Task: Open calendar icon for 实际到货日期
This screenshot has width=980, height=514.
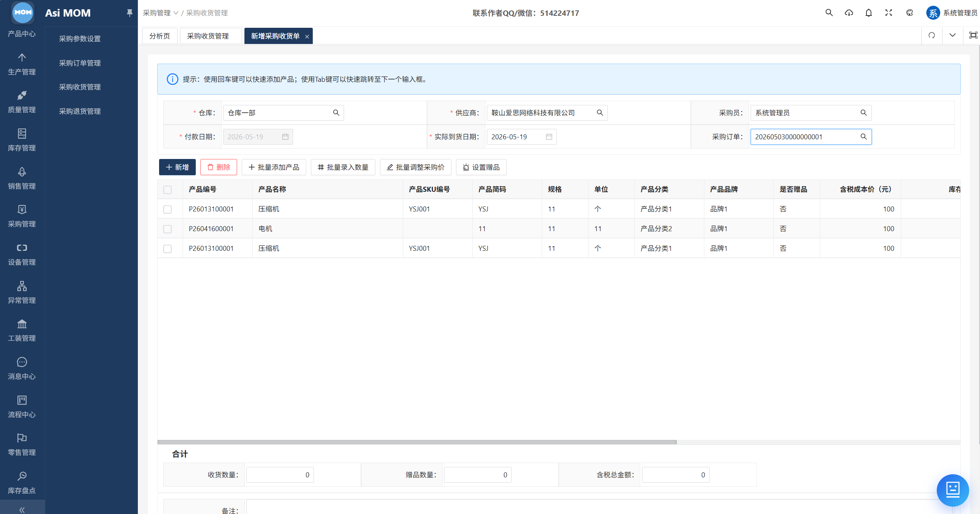Action: [x=549, y=137]
